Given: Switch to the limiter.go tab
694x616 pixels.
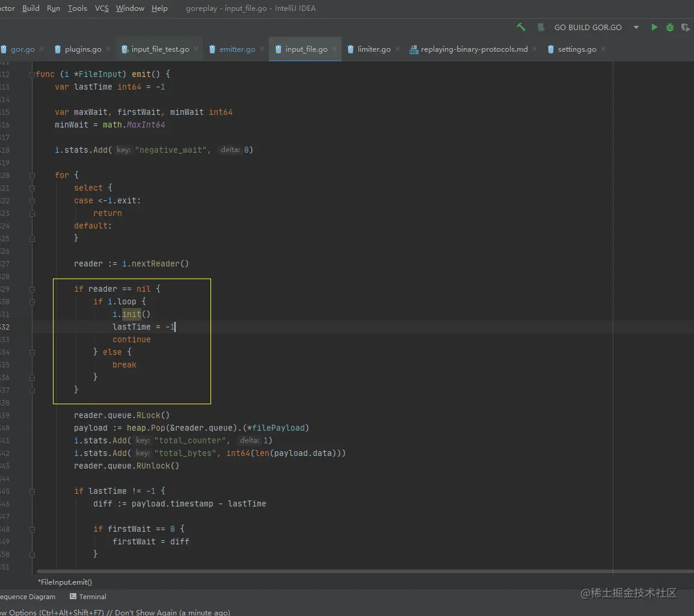Looking at the screenshot, I should coord(374,49).
